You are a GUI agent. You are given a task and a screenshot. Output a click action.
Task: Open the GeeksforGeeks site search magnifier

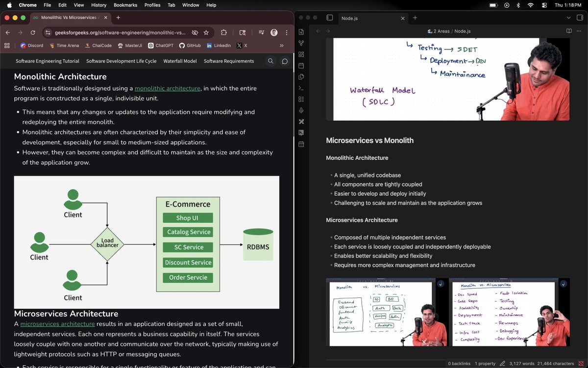click(x=270, y=61)
